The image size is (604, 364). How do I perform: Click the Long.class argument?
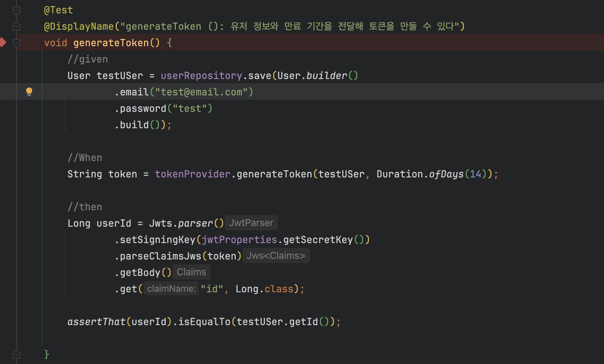click(264, 289)
